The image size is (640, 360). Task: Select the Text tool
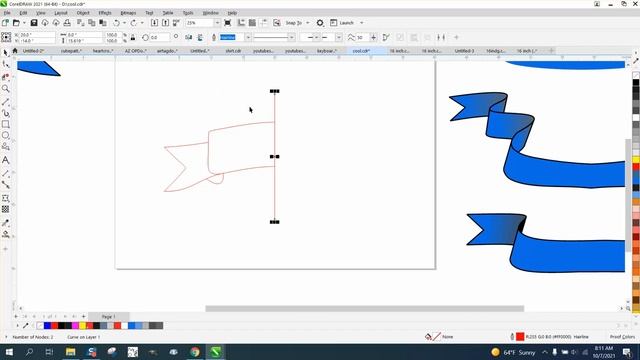(x=5, y=160)
